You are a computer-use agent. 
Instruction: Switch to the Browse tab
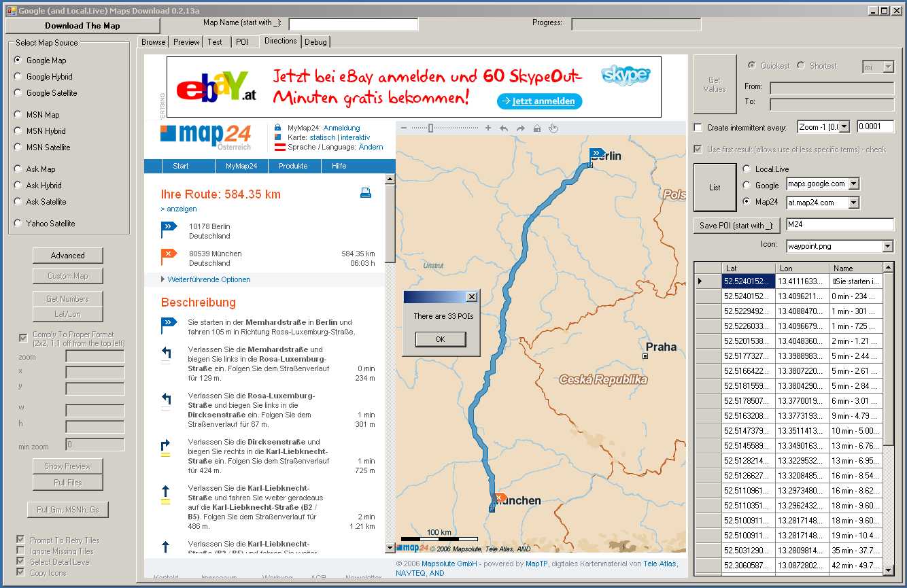153,42
